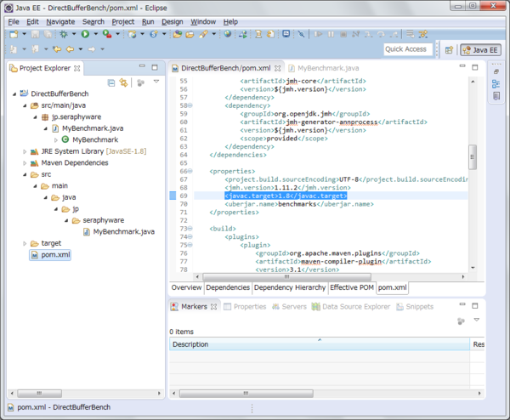The image size is (510, 420).
Task: Open Markers view menu triangle
Action: point(477,320)
